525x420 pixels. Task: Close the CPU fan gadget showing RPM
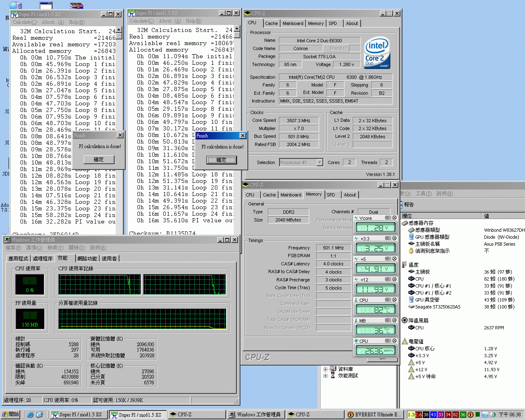(x=395, y=341)
